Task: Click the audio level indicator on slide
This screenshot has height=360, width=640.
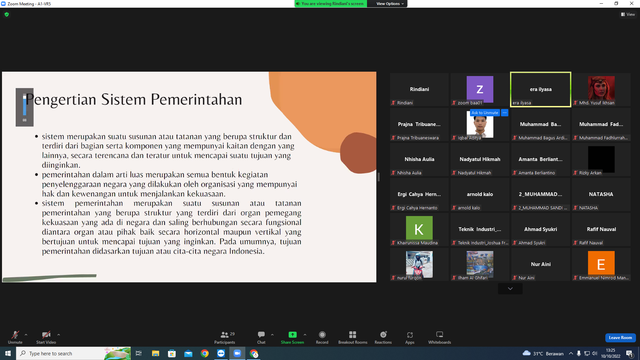Action: pyautogui.click(x=24, y=107)
